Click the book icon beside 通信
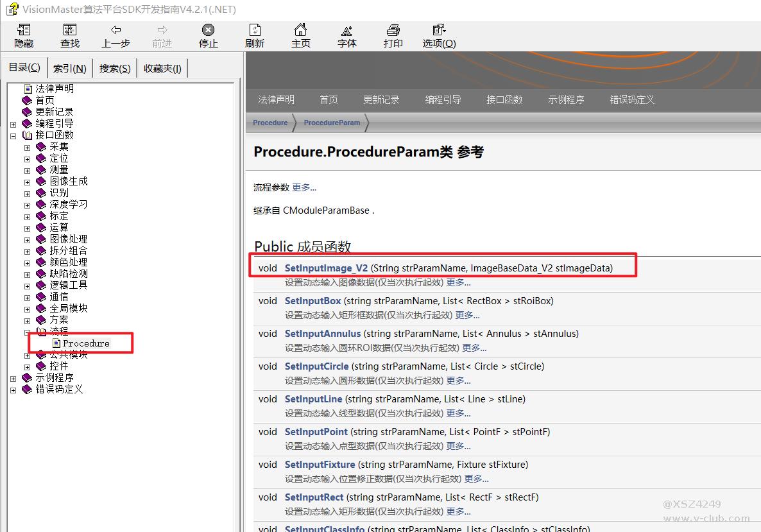Viewport: 761px width, 532px height. 41,296
